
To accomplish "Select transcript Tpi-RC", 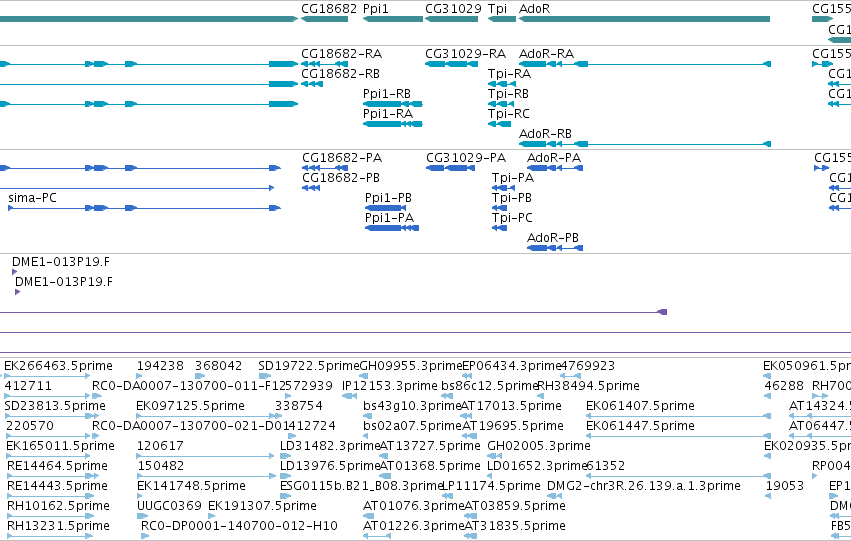I will (x=499, y=124).
